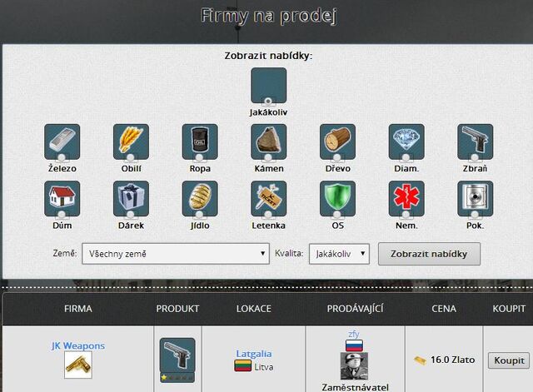Open the Země country dropdown
The height and width of the screenshot is (392, 533).
pyautogui.click(x=176, y=254)
